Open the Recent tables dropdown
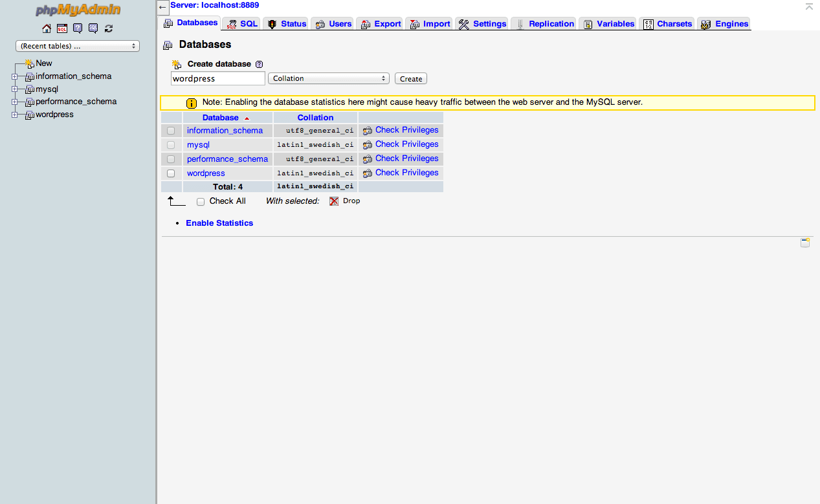This screenshot has width=820, height=504. 78,46
